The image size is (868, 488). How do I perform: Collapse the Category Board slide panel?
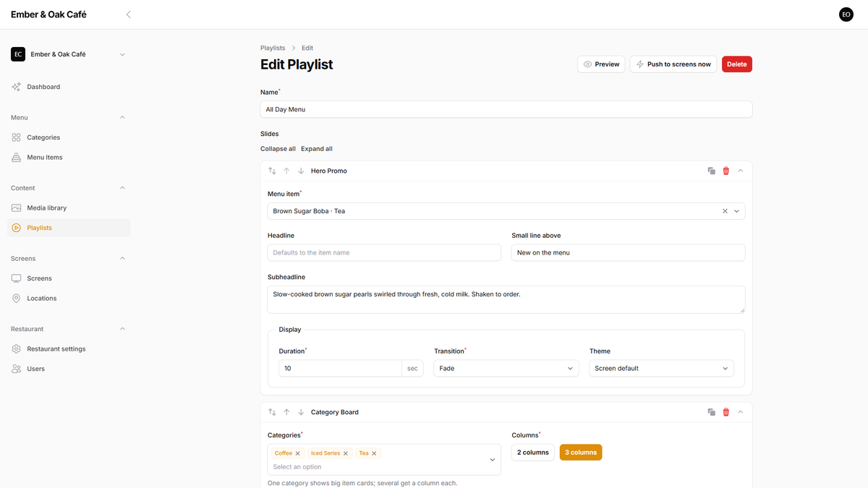coord(740,412)
